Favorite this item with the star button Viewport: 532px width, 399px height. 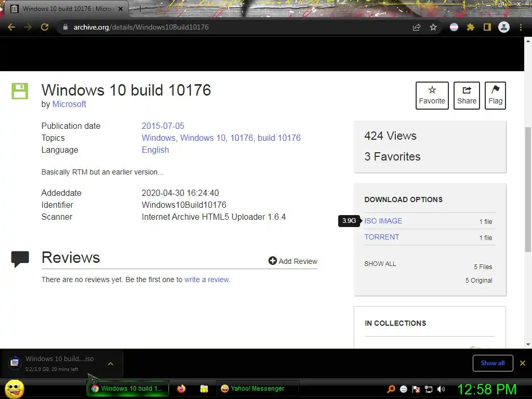click(432, 96)
